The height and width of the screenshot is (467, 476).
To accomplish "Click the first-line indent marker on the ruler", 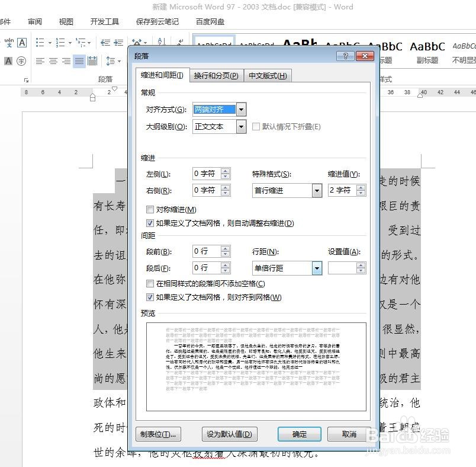I will point(114,88).
